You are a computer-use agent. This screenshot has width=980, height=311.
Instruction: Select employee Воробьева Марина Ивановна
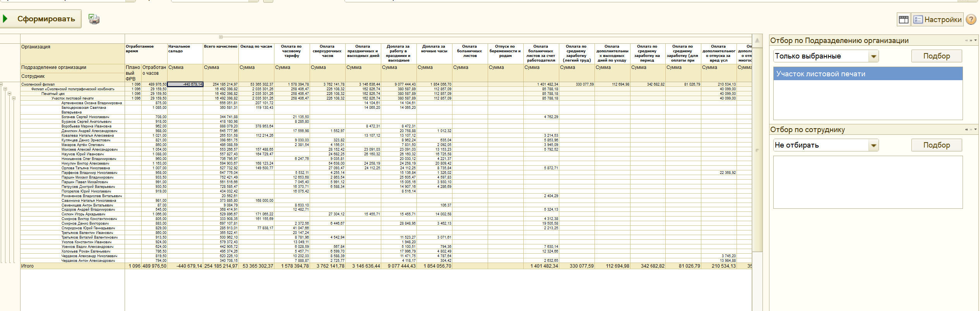pyautogui.click(x=86, y=126)
